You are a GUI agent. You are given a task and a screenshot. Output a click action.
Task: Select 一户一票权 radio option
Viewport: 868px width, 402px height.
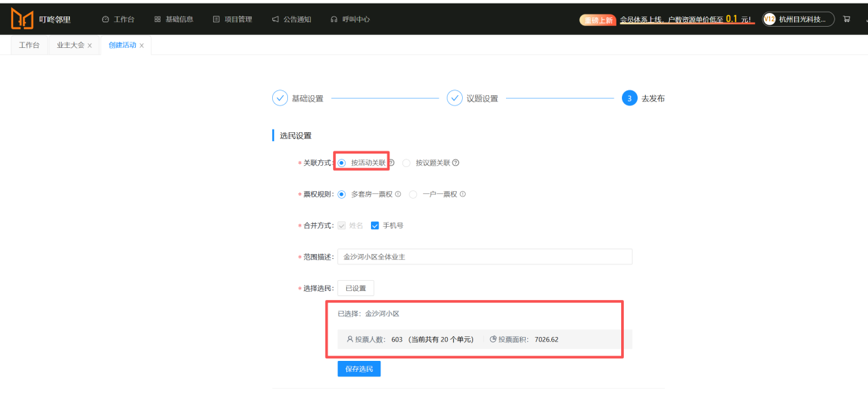(x=413, y=194)
